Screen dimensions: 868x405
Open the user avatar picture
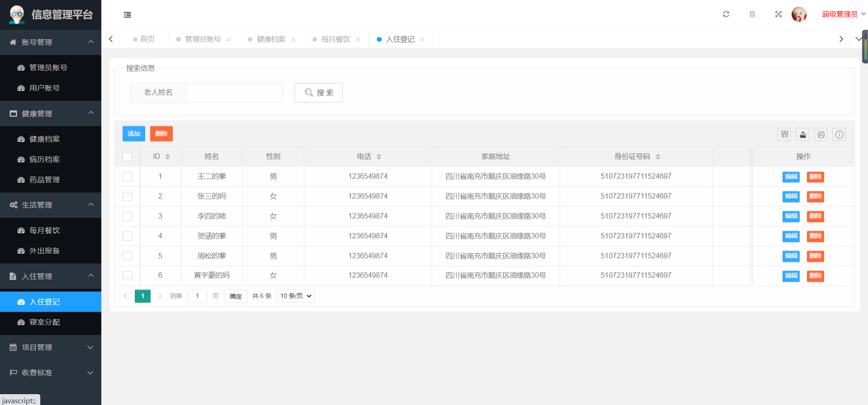click(799, 14)
